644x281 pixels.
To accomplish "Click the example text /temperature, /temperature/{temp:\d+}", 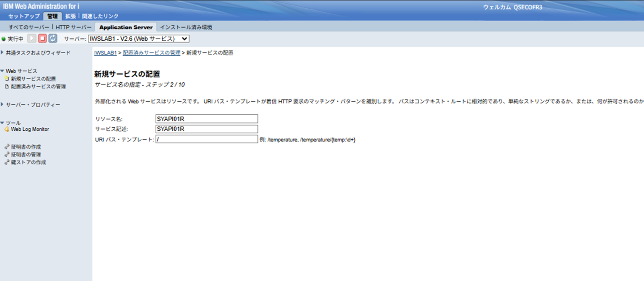I will click(x=311, y=140).
